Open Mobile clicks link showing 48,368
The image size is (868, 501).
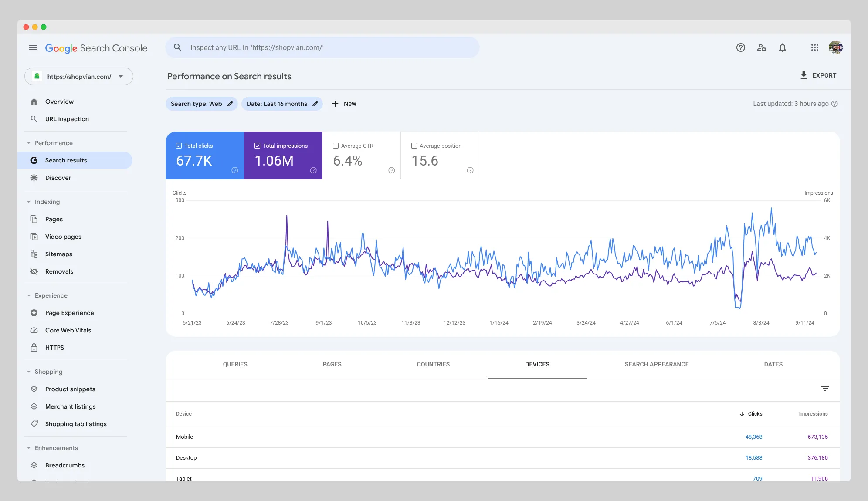[754, 437]
